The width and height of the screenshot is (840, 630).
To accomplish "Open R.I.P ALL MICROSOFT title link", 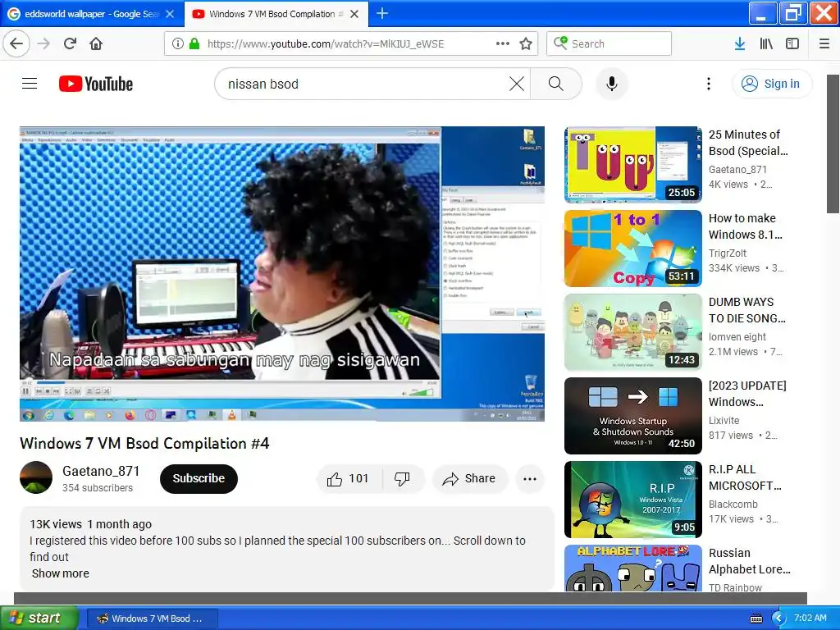I will click(745, 477).
